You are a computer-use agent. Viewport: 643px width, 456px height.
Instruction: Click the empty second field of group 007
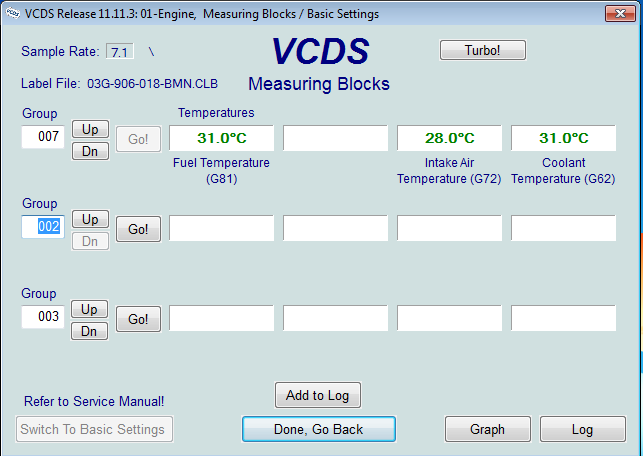coord(335,138)
